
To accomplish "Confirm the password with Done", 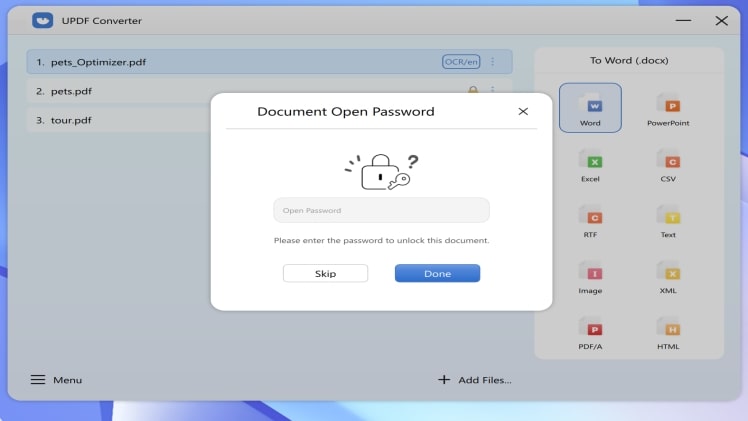I will [437, 273].
